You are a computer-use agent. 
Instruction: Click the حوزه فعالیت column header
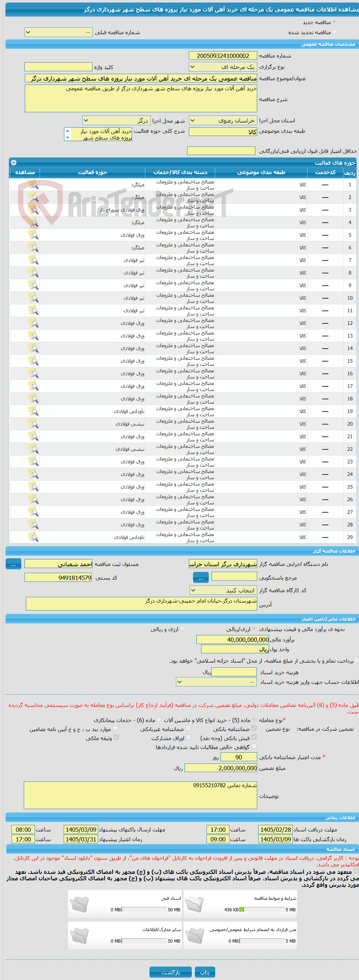point(92,172)
